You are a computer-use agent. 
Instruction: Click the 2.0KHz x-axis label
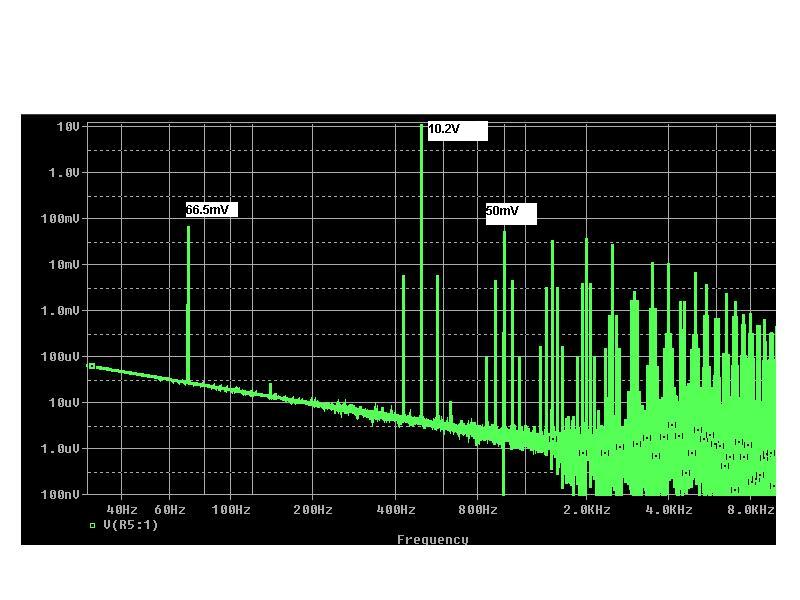click(x=587, y=510)
